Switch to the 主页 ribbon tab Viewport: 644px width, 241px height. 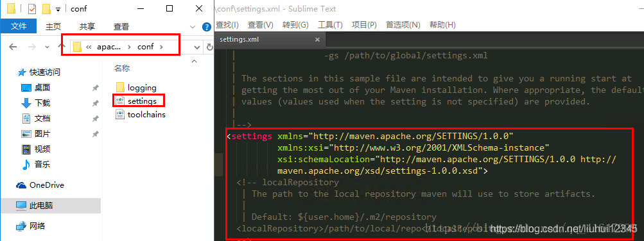click(x=53, y=26)
